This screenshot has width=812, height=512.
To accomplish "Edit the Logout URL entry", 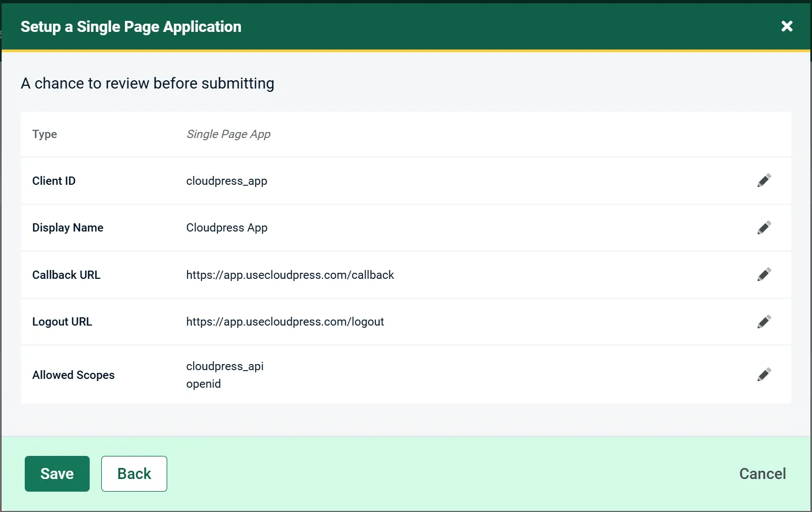I will (x=764, y=321).
